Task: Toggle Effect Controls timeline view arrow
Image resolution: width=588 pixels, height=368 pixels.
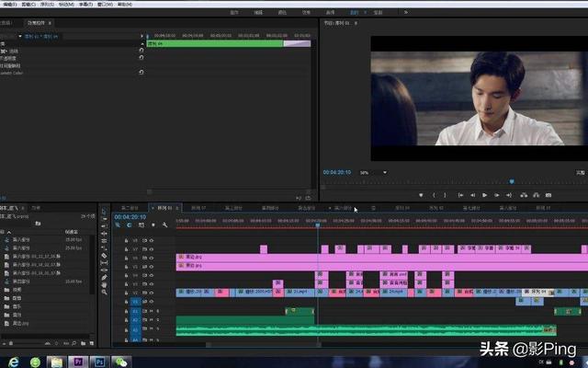Action: (141, 36)
